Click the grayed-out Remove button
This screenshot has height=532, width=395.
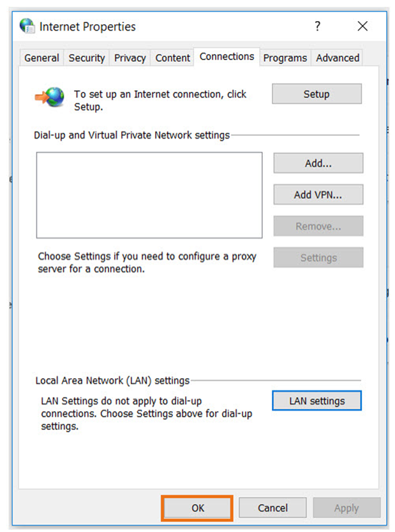(318, 225)
